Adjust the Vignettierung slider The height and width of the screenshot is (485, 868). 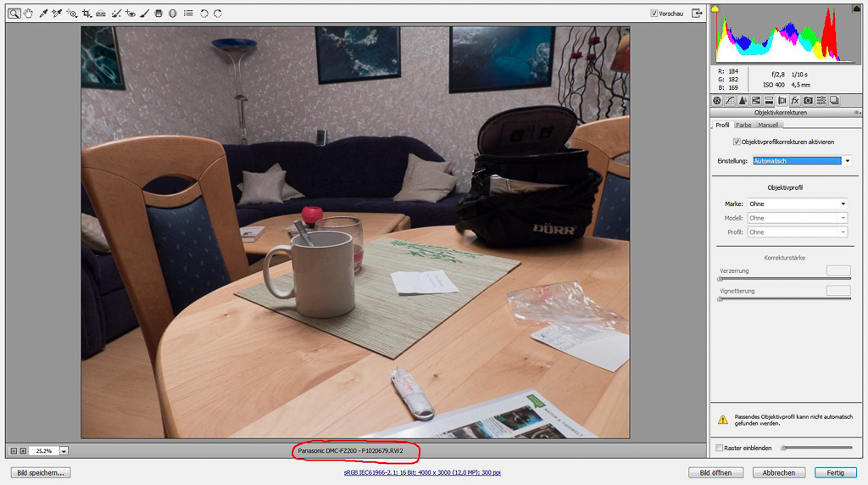coord(785,298)
